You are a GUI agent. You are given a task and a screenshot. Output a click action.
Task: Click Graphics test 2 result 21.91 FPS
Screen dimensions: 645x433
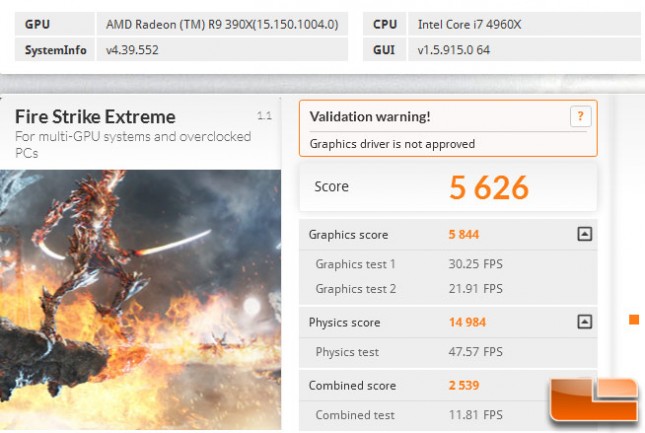pyautogui.click(x=476, y=289)
